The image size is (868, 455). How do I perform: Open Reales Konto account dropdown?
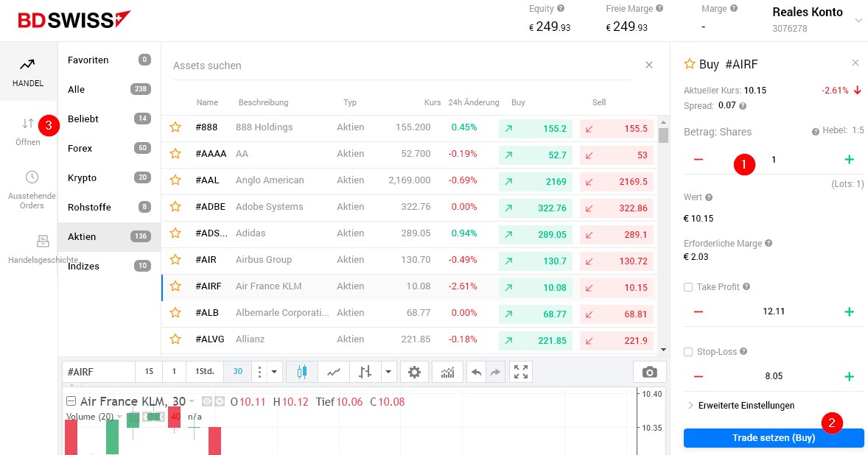point(858,21)
